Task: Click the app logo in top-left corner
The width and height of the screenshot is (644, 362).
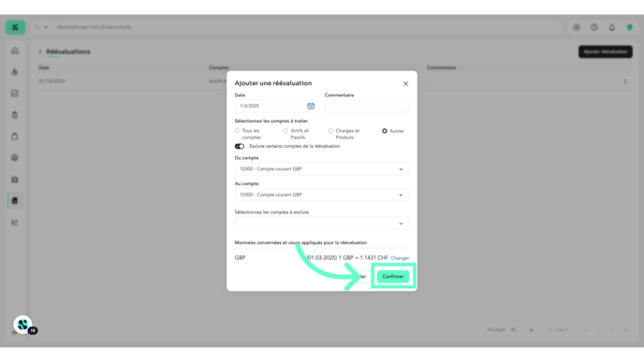Action: click(x=15, y=27)
